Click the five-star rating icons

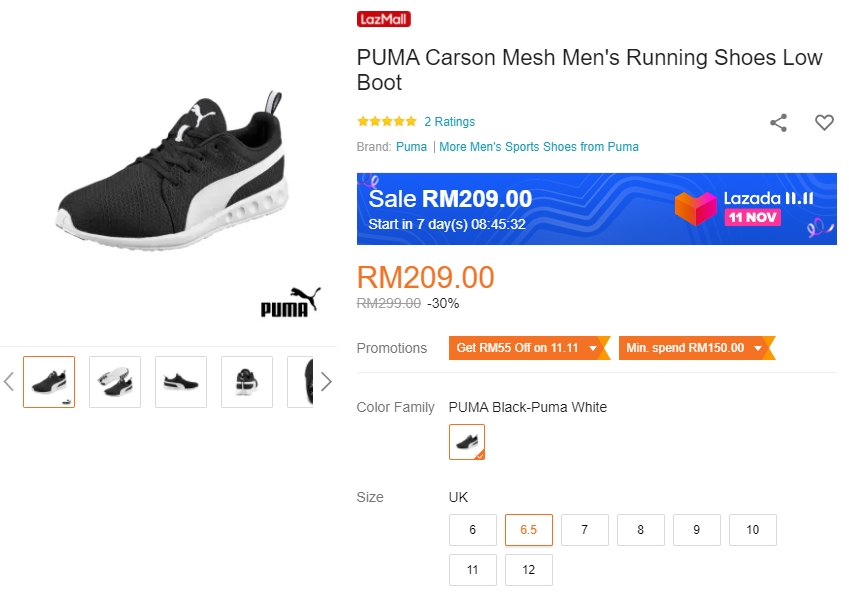387,122
